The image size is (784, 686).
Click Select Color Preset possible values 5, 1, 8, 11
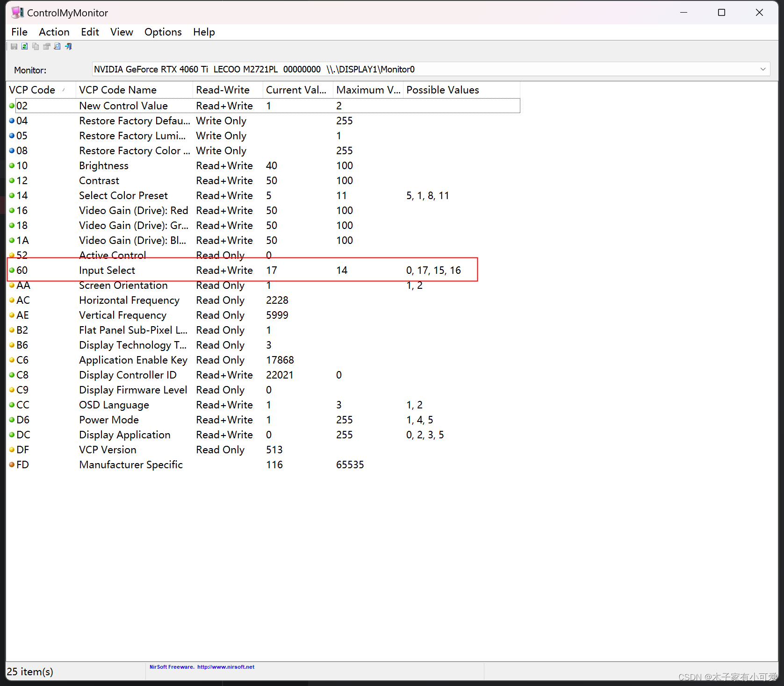pyautogui.click(x=427, y=195)
